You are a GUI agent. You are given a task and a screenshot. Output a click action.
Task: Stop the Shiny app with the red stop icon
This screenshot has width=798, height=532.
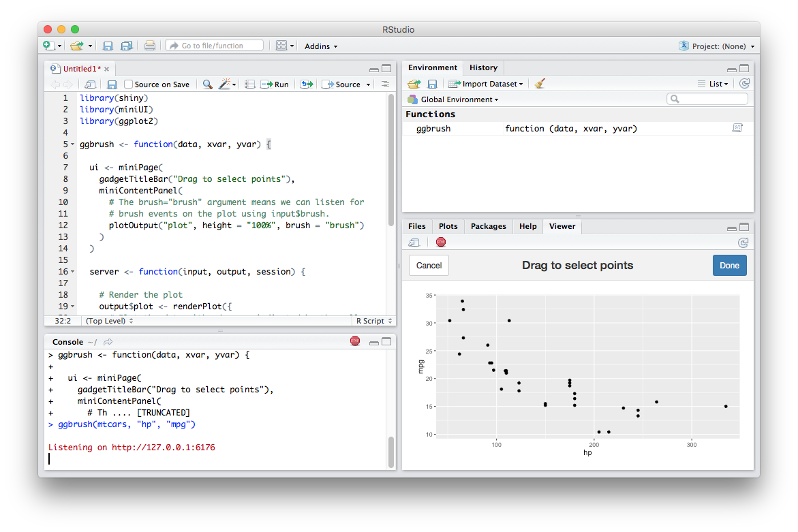(x=440, y=242)
